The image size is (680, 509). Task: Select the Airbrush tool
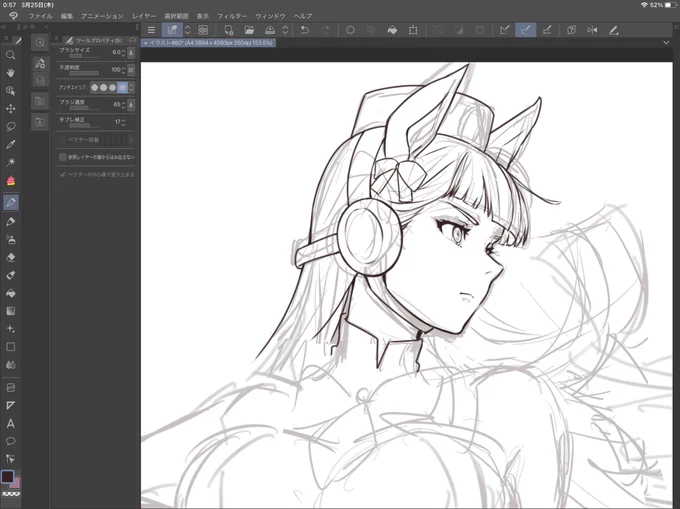[x=11, y=239]
